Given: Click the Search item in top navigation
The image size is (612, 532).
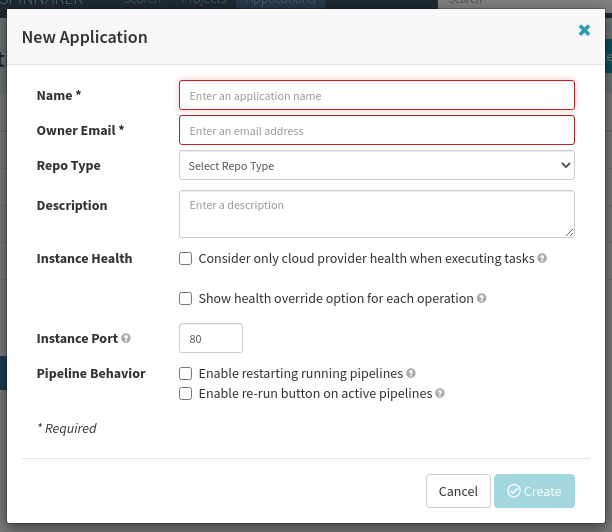Looking at the screenshot, I should (x=141, y=3).
